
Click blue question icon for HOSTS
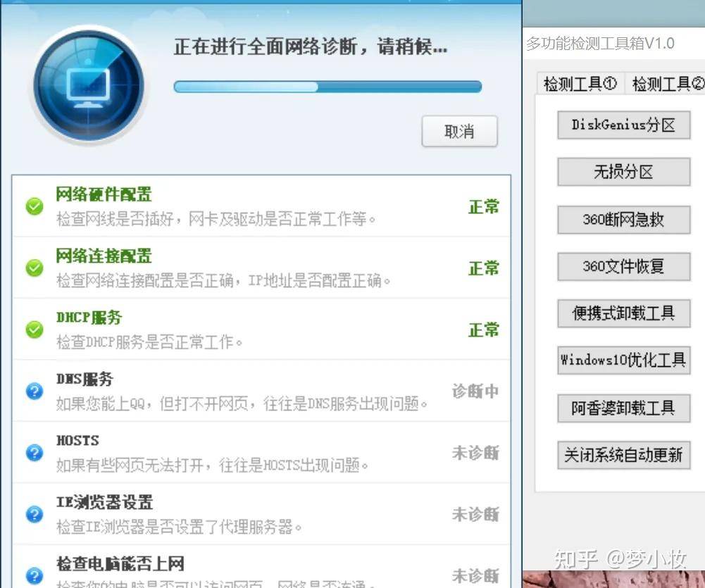[35, 453]
